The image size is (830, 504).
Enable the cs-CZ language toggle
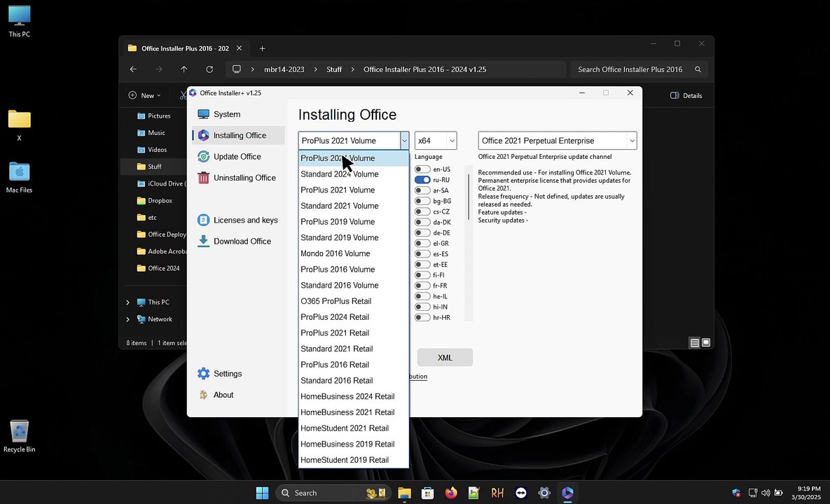click(x=422, y=211)
